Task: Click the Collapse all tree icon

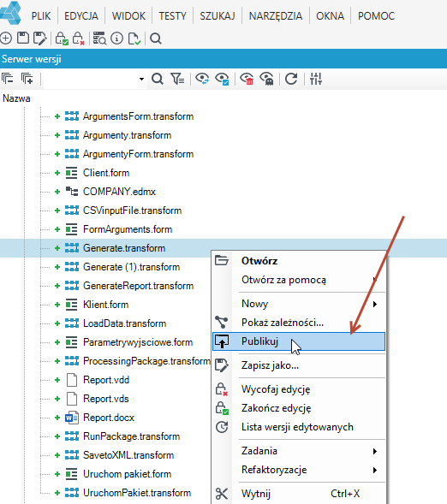Action: 8,79
